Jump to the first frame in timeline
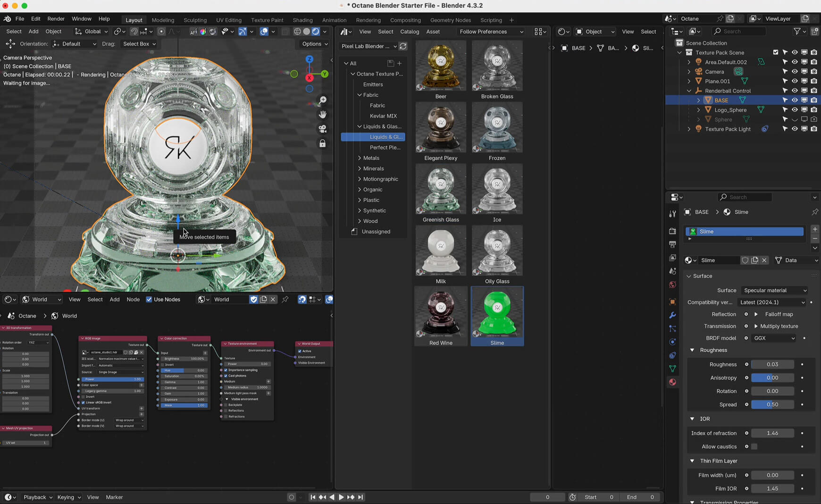The height and width of the screenshot is (504, 821). [x=312, y=497]
